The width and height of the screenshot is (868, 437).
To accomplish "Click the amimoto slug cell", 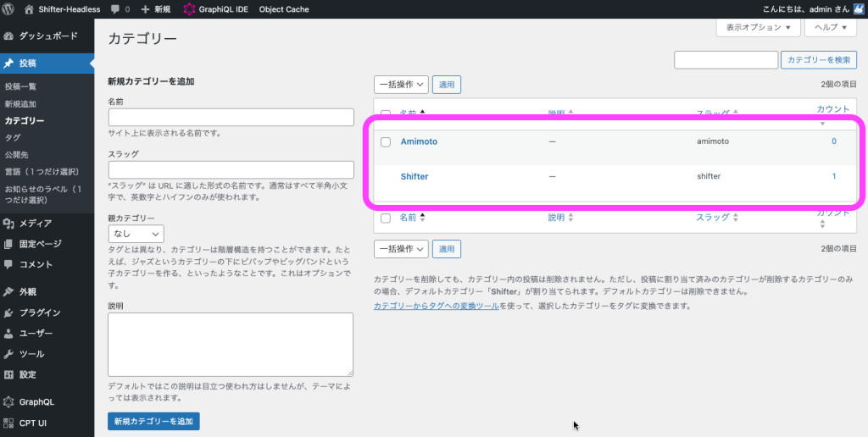I will pos(713,141).
